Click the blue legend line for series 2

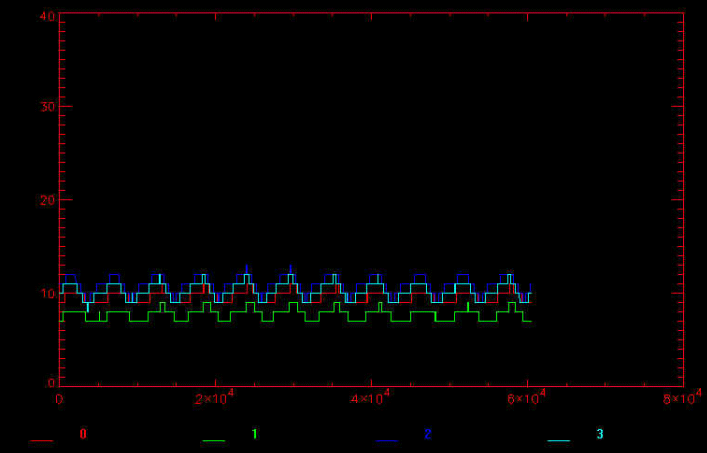pos(387,440)
